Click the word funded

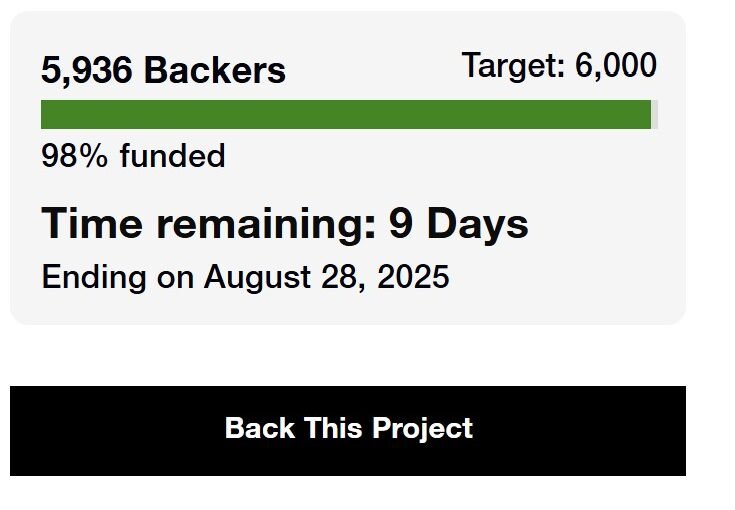coord(172,156)
